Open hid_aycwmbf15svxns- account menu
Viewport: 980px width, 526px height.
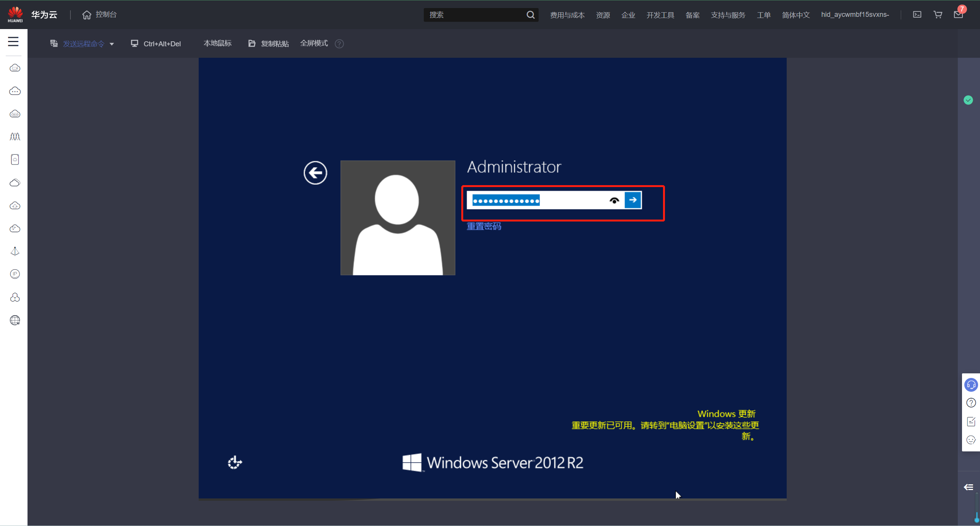[x=855, y=15]
